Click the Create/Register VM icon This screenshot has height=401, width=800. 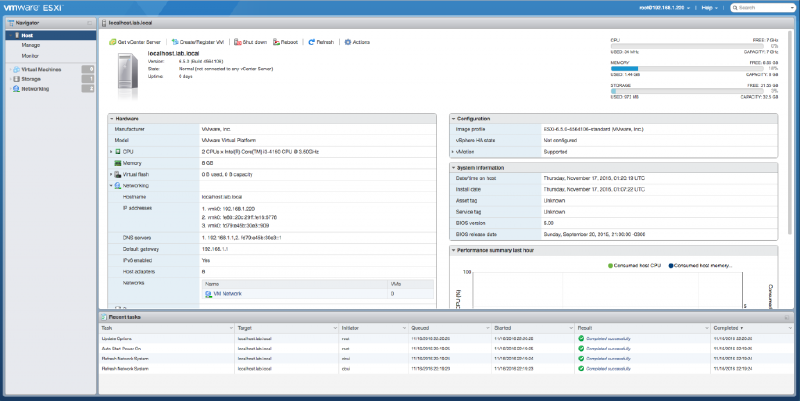(x=174, y=43)
